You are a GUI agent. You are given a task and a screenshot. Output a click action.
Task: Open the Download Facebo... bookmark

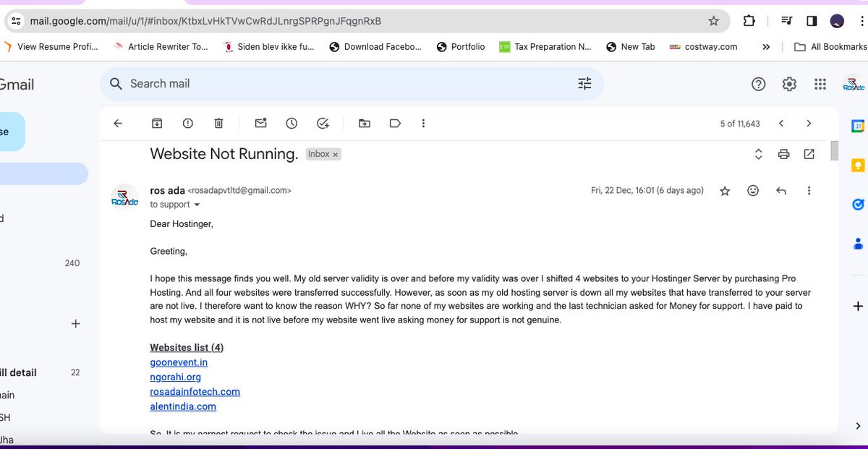point(375,46)
